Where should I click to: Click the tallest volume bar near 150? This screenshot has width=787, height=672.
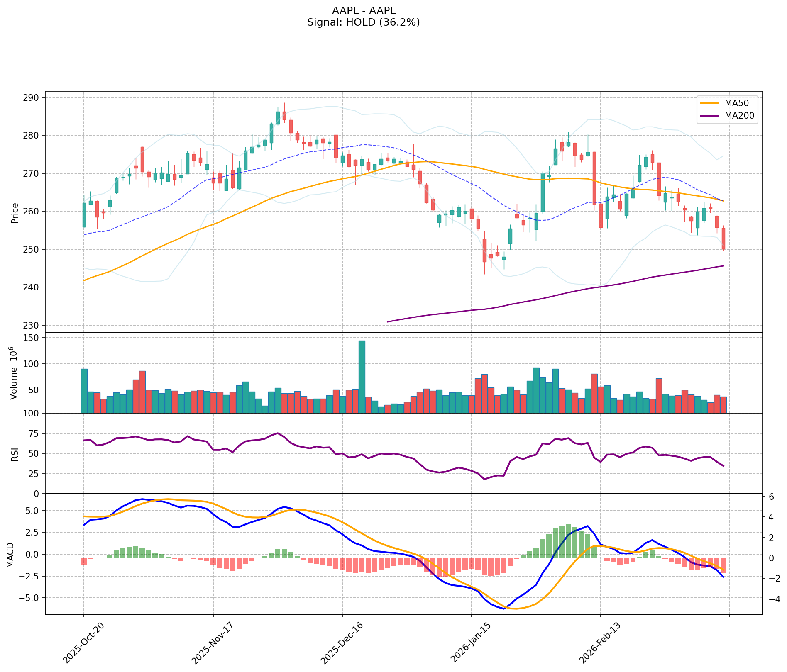pos(362,376)
